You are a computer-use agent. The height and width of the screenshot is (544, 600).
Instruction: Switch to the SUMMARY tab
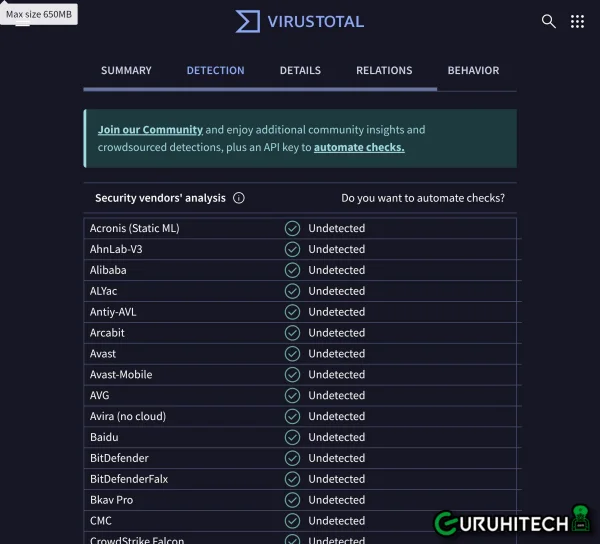click(126, 70)
